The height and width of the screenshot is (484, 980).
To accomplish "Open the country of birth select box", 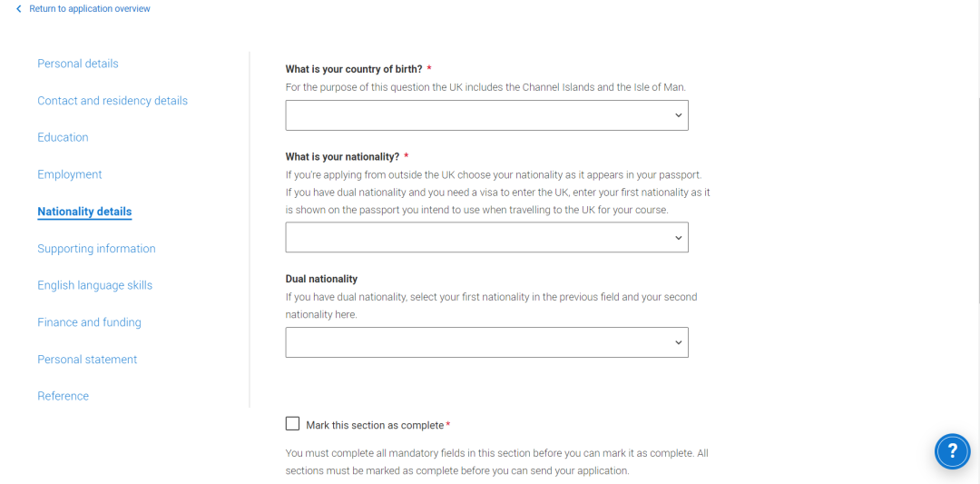I will pyautogui.click(x=487, y=115).
